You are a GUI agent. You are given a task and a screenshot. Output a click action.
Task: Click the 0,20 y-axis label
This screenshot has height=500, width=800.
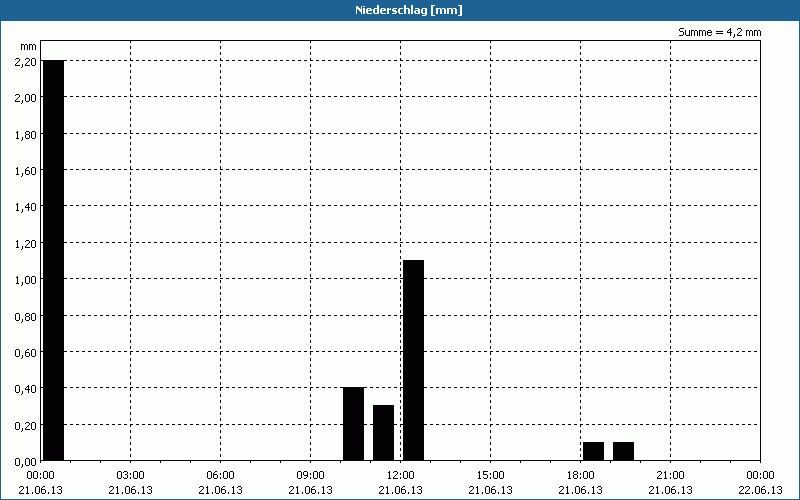pos(26,426)
